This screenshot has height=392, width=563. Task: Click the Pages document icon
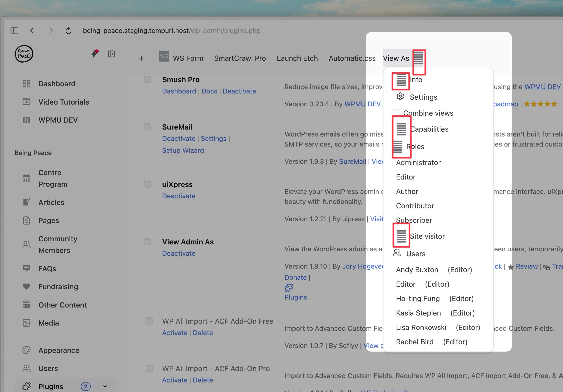27,220
